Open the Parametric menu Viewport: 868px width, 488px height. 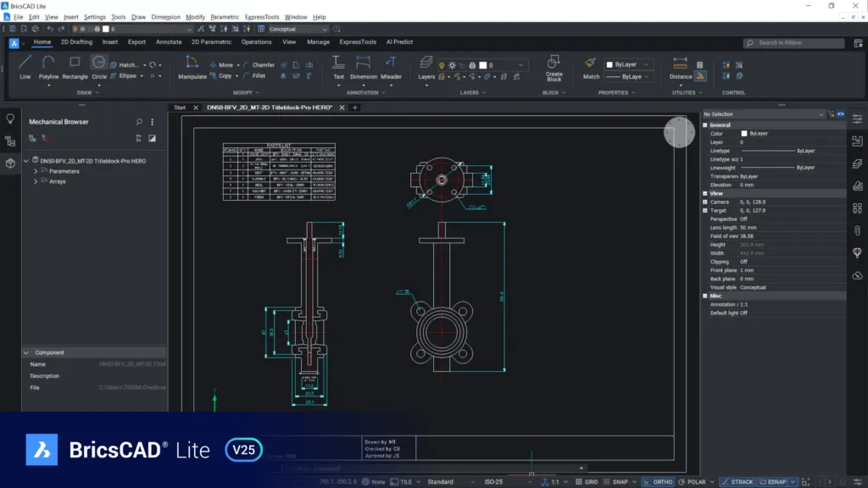click(x=225, y=17)
